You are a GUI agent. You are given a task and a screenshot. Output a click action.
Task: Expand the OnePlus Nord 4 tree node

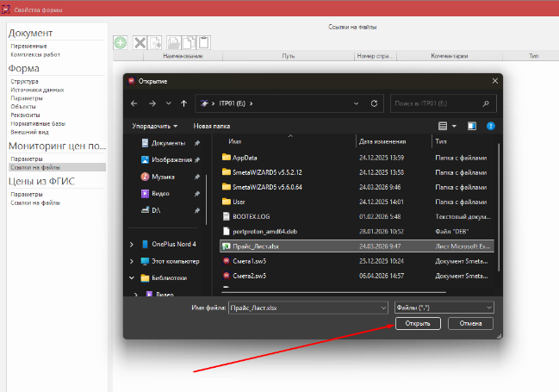point(132,245)
